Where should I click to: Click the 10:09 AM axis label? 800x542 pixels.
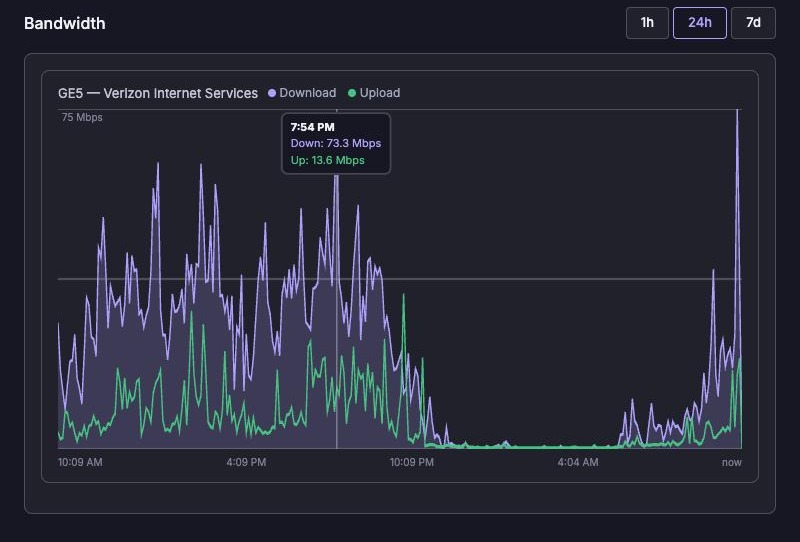[x=80, y=462]
